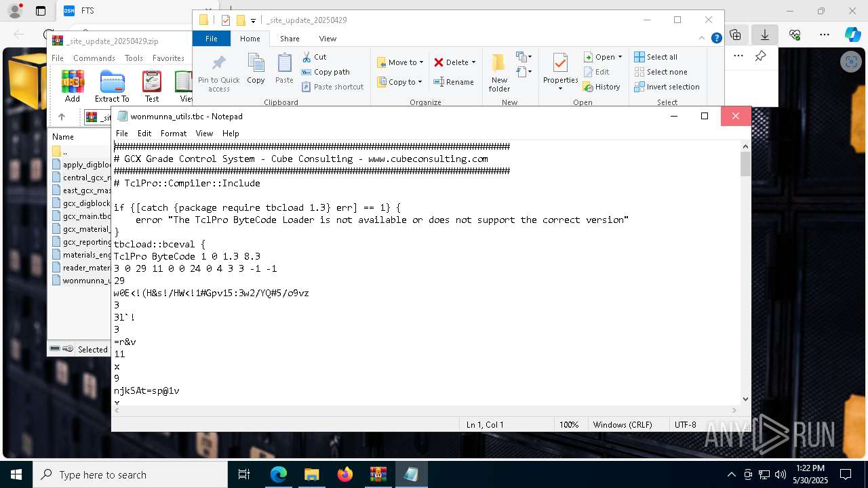Click Notepad scroll down arrow

745,399
